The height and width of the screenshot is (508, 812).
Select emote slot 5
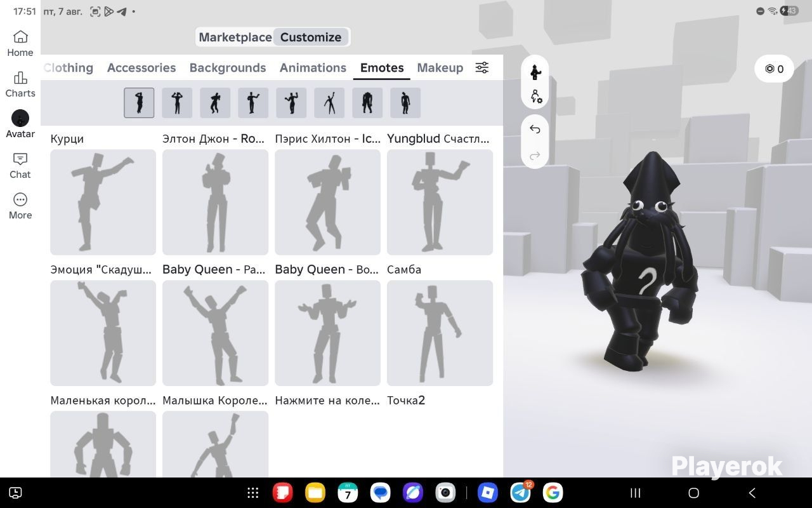pos(291,103)
